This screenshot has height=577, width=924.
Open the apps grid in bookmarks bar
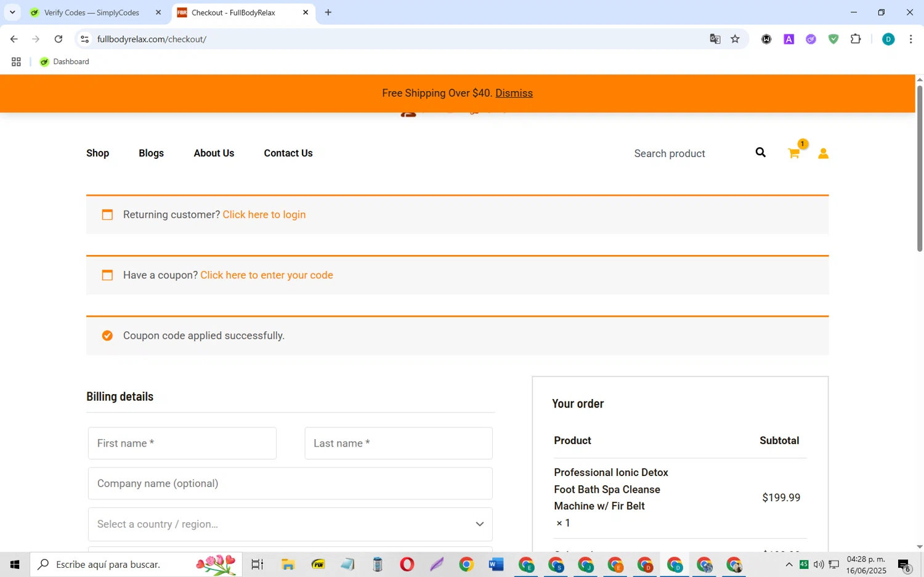16,62
